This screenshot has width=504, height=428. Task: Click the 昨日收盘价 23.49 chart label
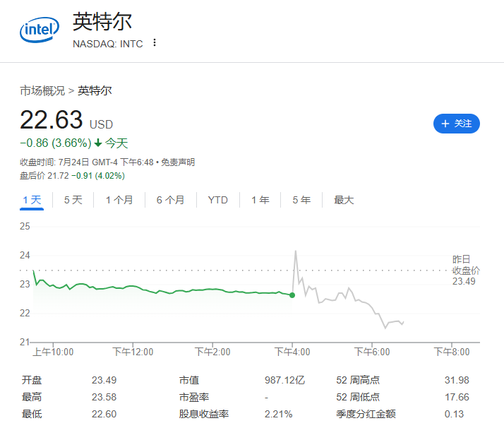[x=466, y=270]
